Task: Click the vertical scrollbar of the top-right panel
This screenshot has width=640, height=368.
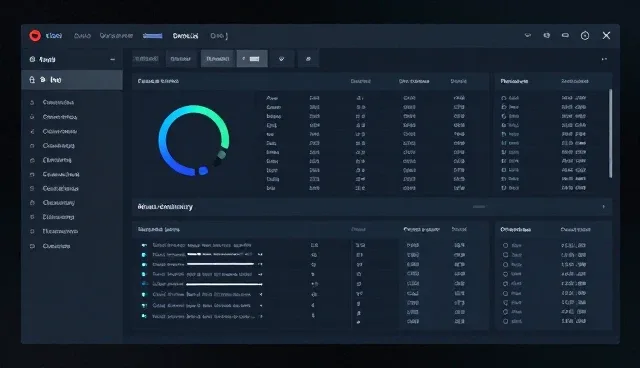Action: coord(611,133)
